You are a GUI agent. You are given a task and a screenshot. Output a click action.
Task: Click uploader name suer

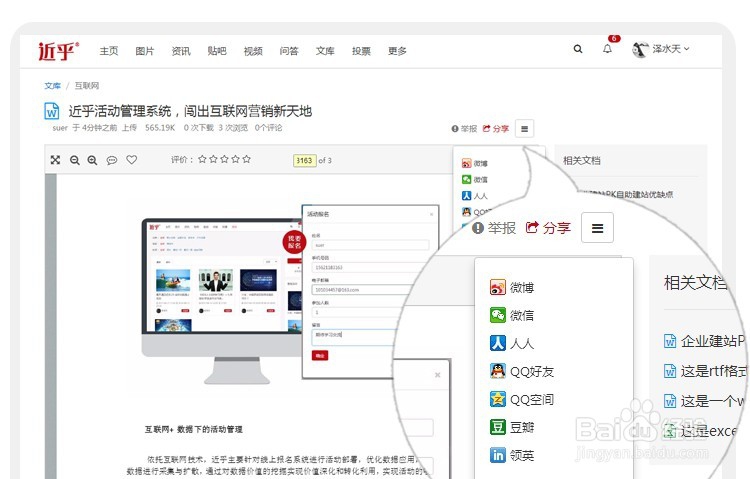[60, 128]
